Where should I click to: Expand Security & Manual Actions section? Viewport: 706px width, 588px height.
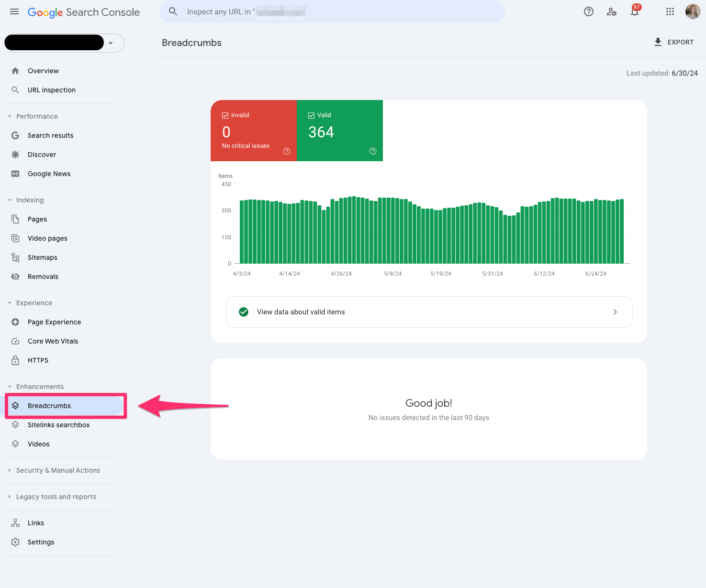(x=10, y=470)
